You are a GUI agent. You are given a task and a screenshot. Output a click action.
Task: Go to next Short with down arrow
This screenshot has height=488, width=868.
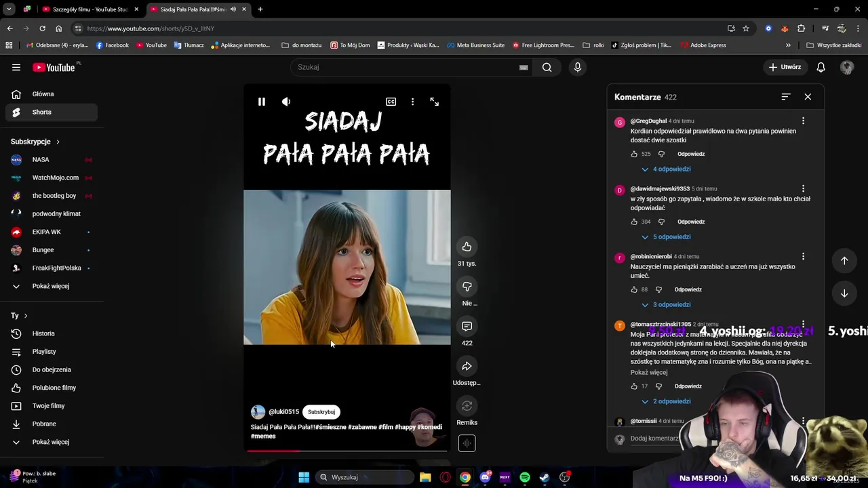coord(844,293)
